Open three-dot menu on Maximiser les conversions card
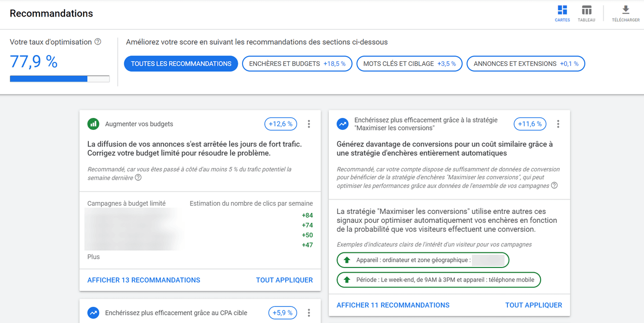 558,124
